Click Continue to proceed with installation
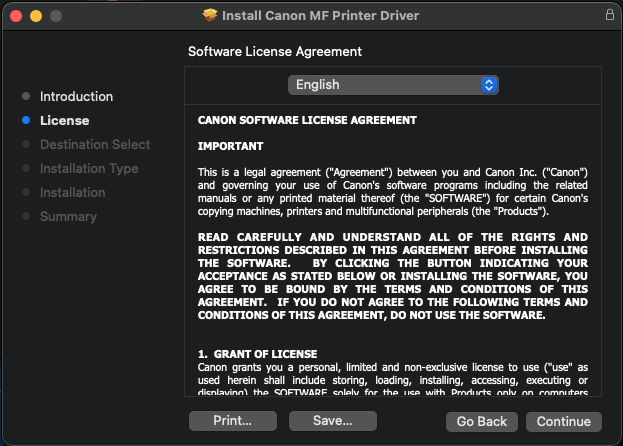Screen dimensions: 623x446 pos(564,421)
